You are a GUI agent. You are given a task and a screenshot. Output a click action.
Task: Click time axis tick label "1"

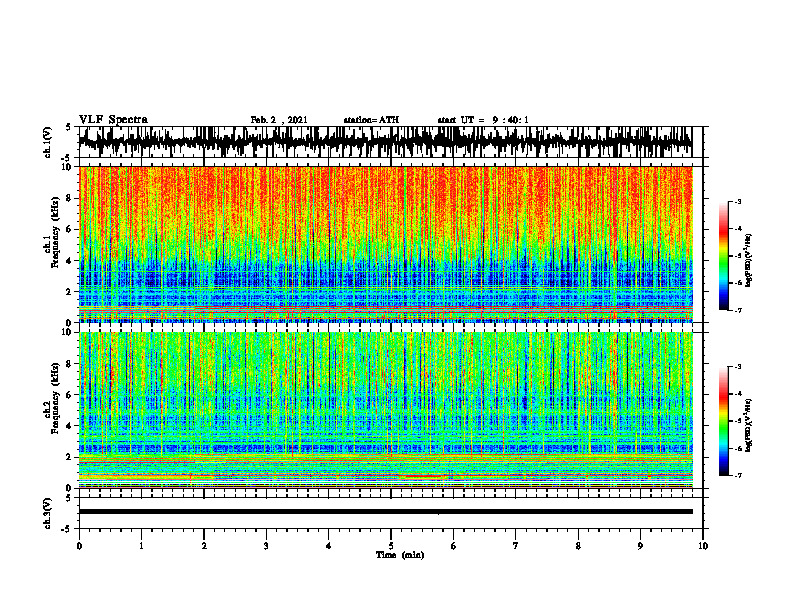point(141,546)
